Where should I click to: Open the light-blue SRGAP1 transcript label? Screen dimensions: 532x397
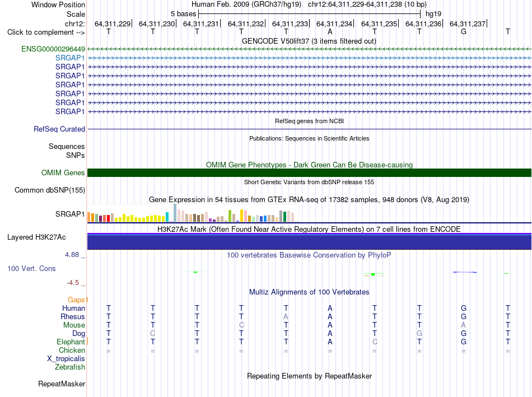[x=70, y=58]
